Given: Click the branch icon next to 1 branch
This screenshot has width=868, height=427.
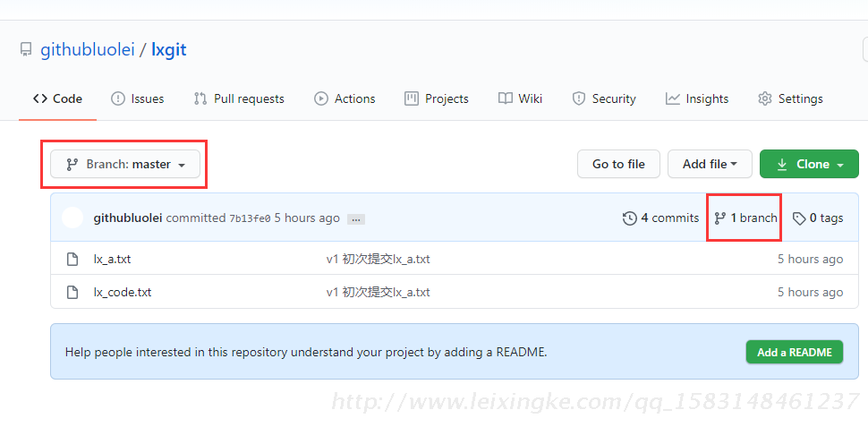Looking at the screenshot, I should point(719,218).
